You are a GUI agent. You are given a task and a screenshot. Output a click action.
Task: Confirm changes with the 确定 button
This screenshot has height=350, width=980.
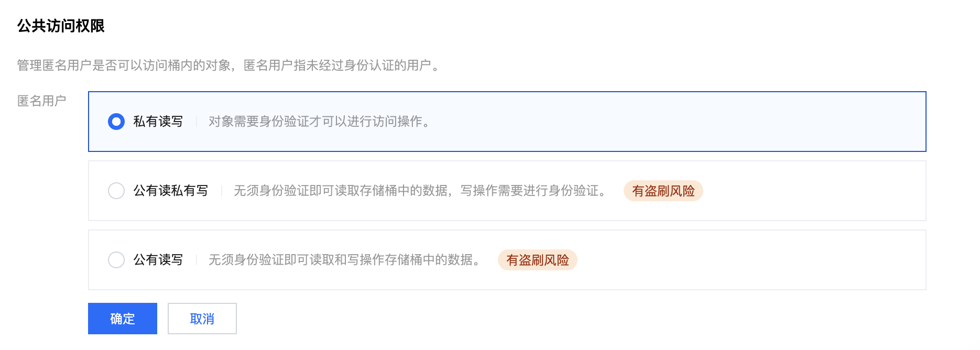pyautogui.click(x=123, y=319)
